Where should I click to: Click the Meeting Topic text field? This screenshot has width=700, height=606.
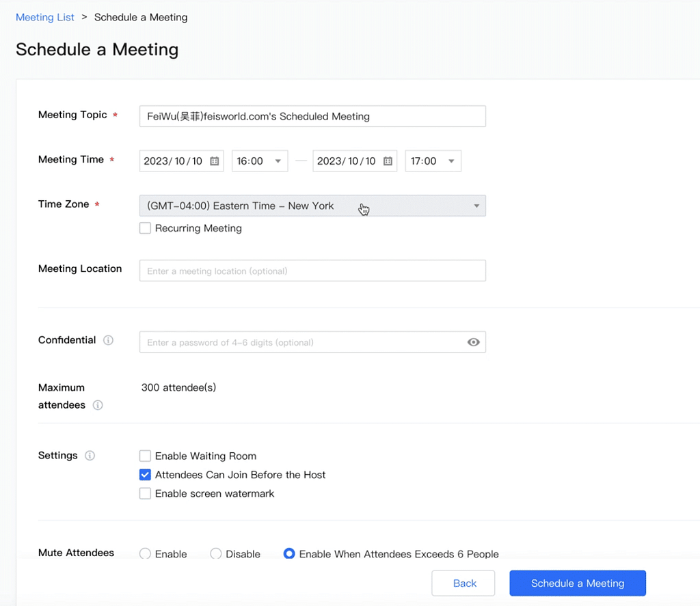point(312,116)
